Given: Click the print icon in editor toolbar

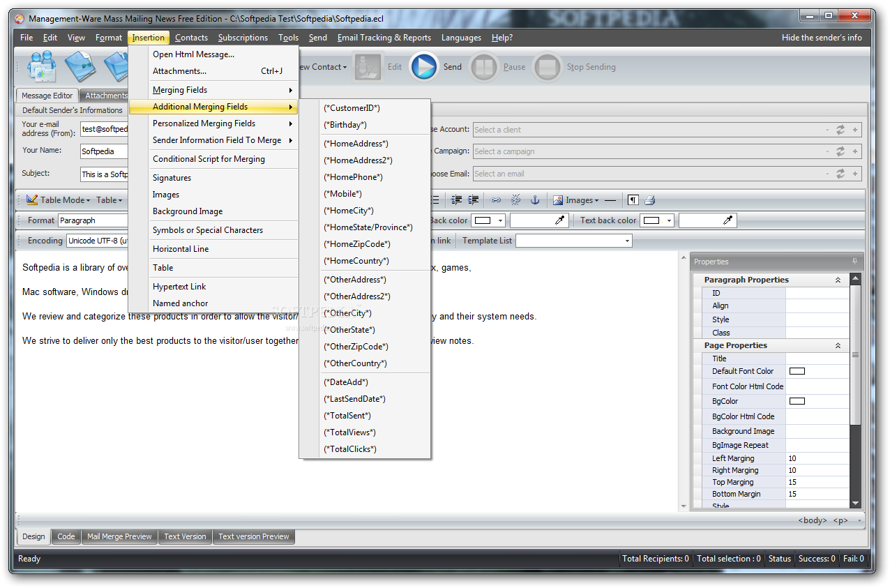Looking at the screenshot, I should pos(649,200).
